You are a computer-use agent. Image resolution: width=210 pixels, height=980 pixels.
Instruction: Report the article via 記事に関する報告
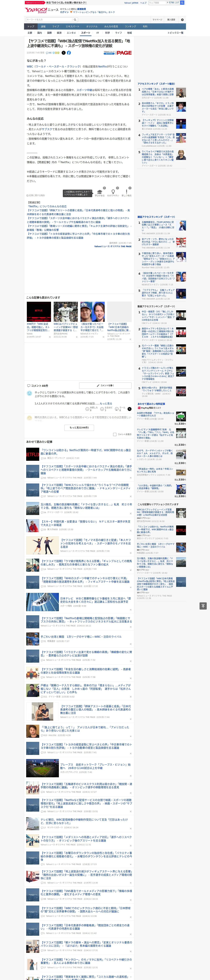35,196
